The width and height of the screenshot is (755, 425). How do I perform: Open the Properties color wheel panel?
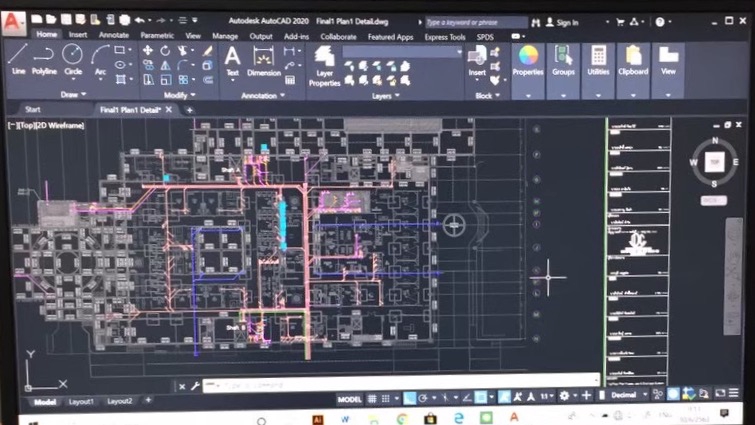[x=528, y=58]
